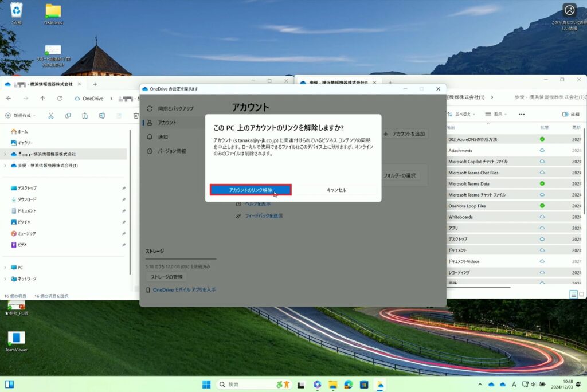Select ホーム in Explorer navigation pane
Screen dimensions: 587x392
(x=19, y=131)
